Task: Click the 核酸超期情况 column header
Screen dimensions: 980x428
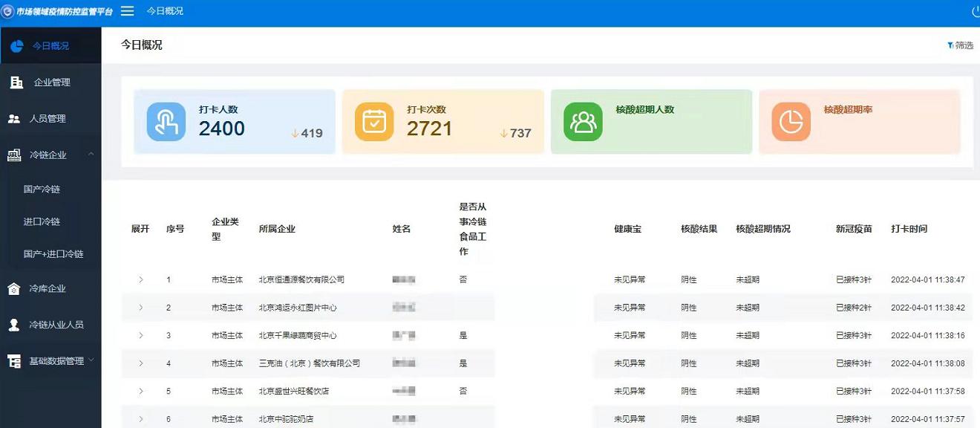Action: [763, 229]
